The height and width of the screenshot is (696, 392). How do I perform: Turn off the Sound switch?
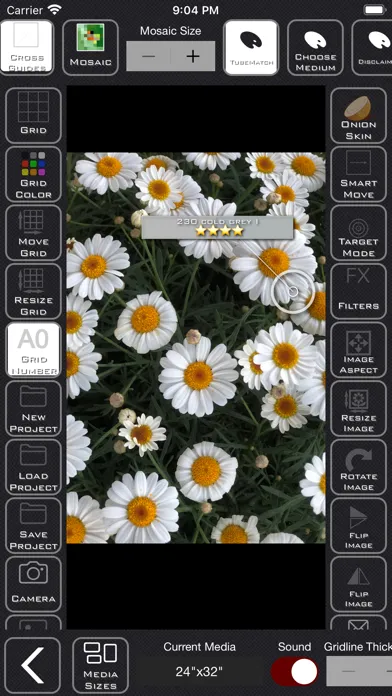point(294,671)
